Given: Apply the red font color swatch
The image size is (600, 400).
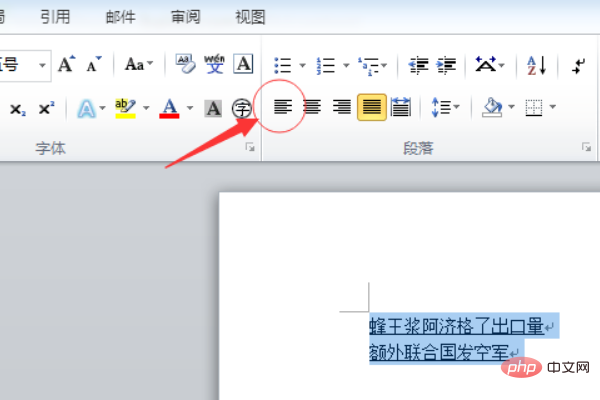Looking at the screenshot, I should (x=168, y=108).
